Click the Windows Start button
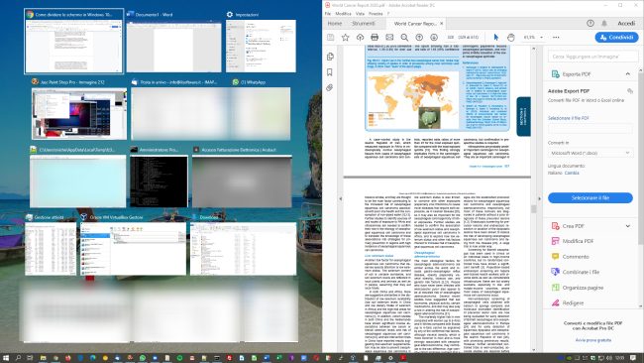Image resolution: width=644 pixels, height=363 pixels. (6, 358)
